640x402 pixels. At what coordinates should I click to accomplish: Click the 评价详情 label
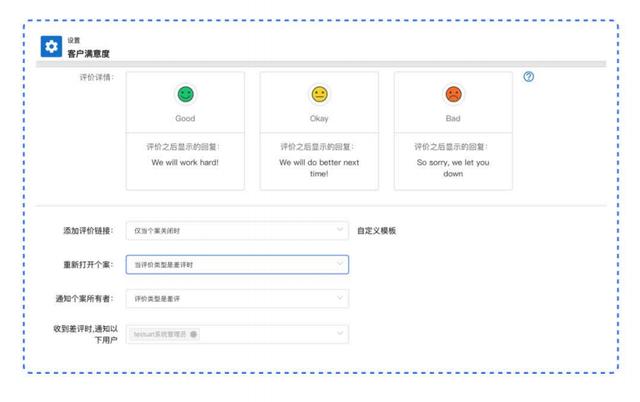pyautogui.click(x=97, y=77)
